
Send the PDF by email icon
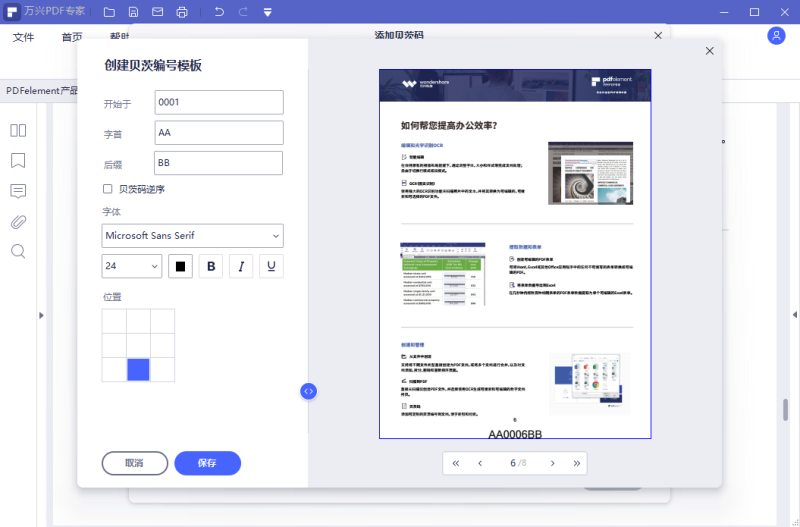158,12
